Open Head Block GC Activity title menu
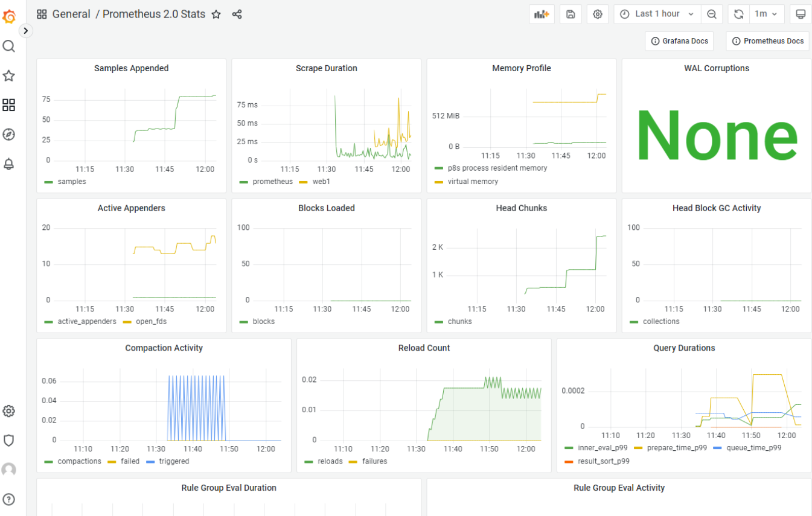 pyautogui.click(x=717, y=208)
